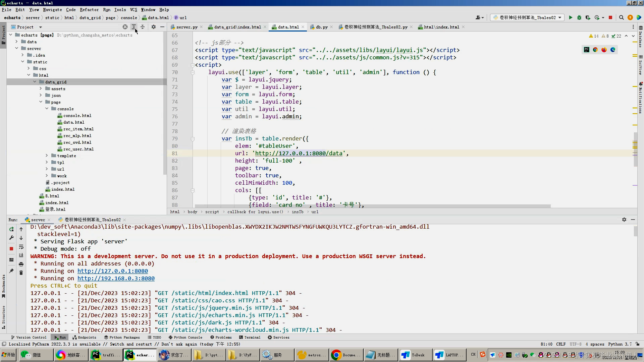Print the Run console output
The image size is (644, 362).
click(21, 264)
